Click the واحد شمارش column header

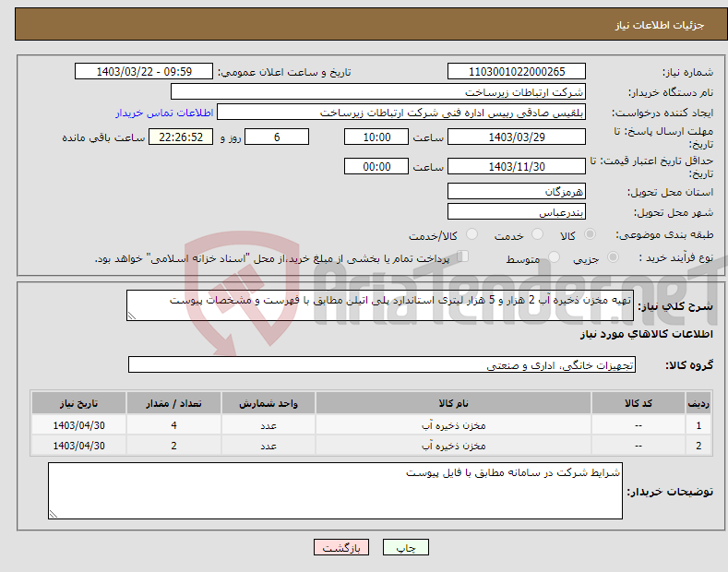(x=269, y=403)
